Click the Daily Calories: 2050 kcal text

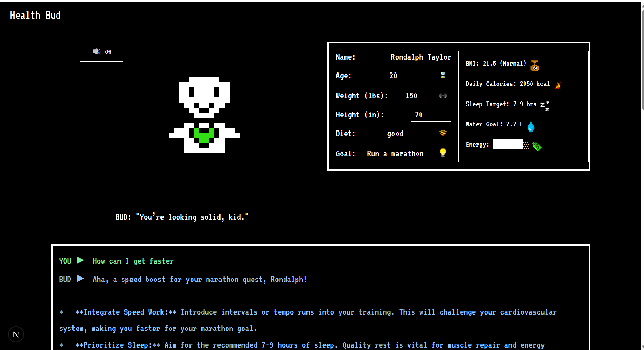(x=507, y=84)
